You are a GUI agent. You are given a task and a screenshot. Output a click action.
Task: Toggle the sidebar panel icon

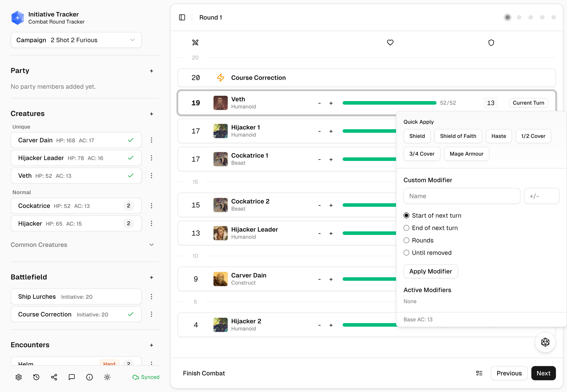click(x=182, y=17)
